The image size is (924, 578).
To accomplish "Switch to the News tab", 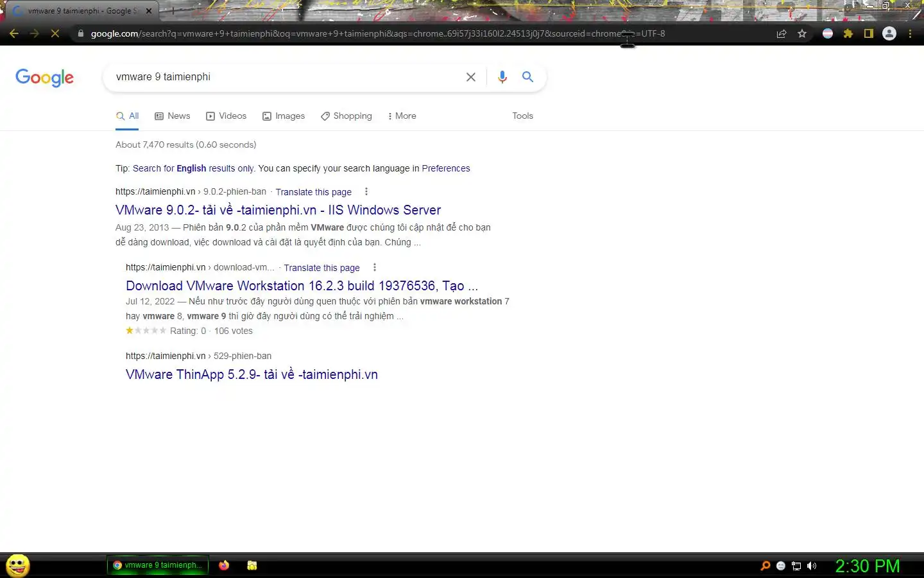I will pyautogui.click(x=173, y=116).
